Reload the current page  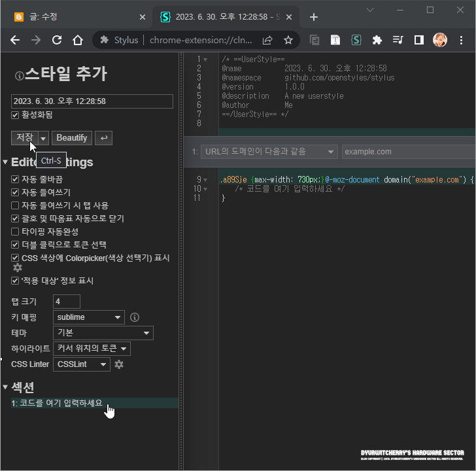pyautogui.click(x=57, y=40)
